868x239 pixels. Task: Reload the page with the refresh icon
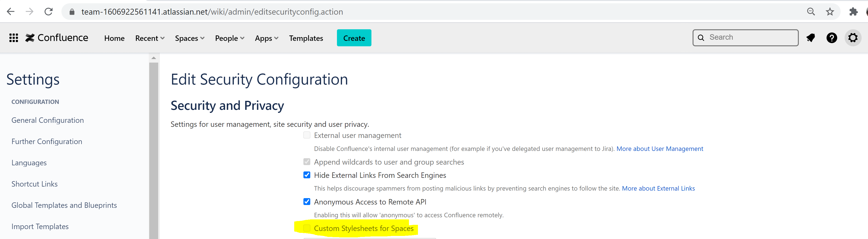(48, 11)
